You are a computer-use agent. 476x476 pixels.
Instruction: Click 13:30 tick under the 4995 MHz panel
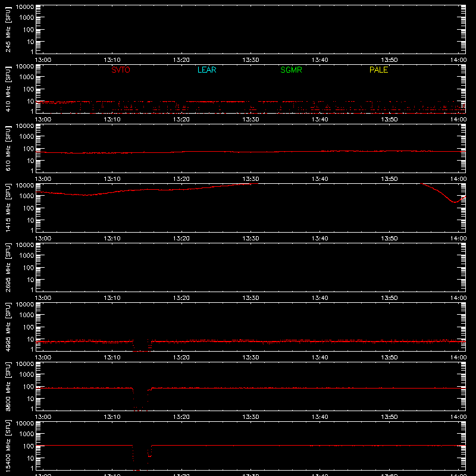point(250,358)
